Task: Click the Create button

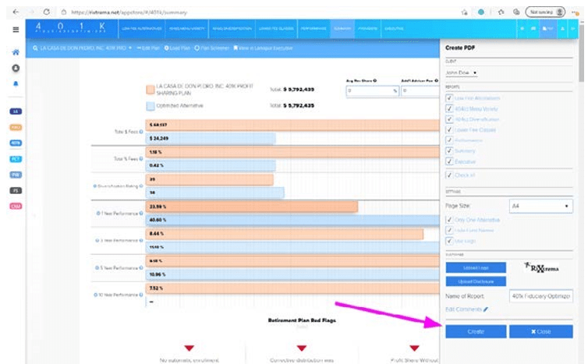Action: pos(475,331)
